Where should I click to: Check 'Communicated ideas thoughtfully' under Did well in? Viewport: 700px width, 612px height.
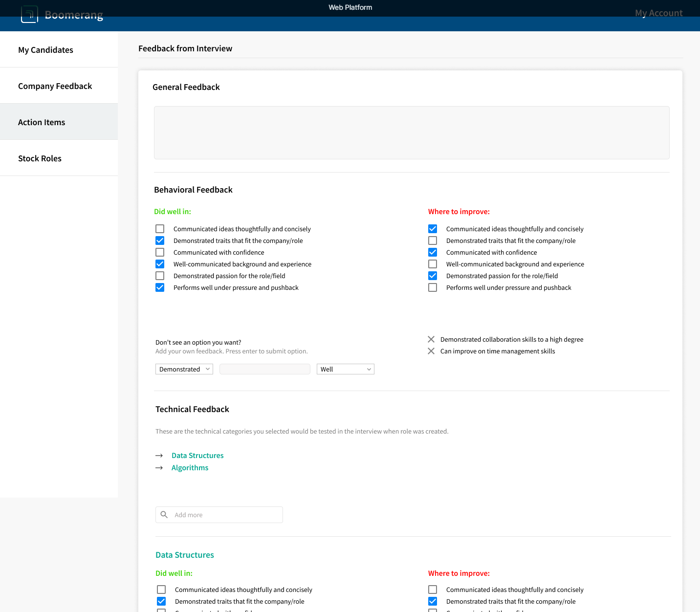click(160, 229)
